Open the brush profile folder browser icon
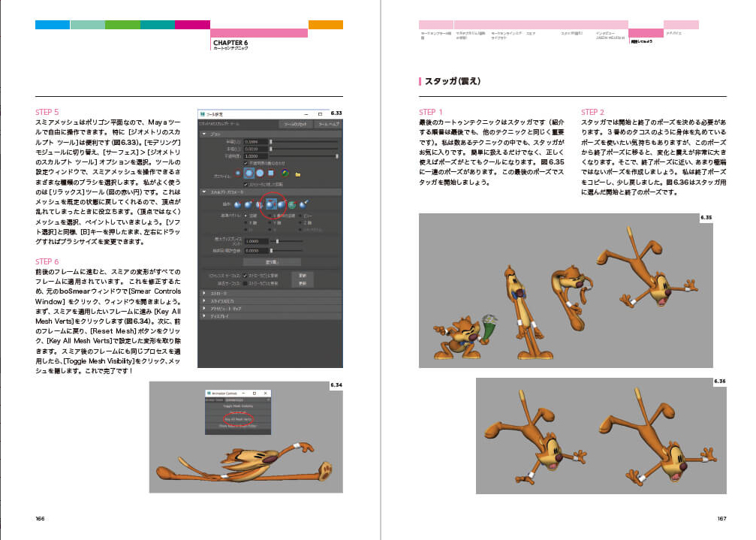 click(297, 173)
